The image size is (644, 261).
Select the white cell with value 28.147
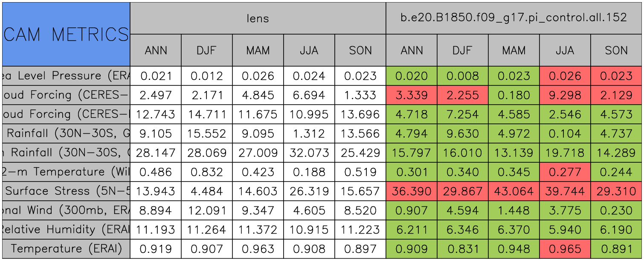[155, 153]
